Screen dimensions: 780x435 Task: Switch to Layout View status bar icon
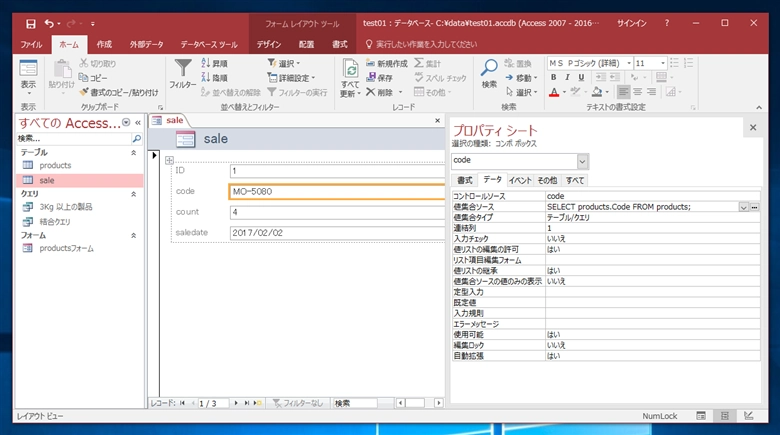click(x=725, y=416)
